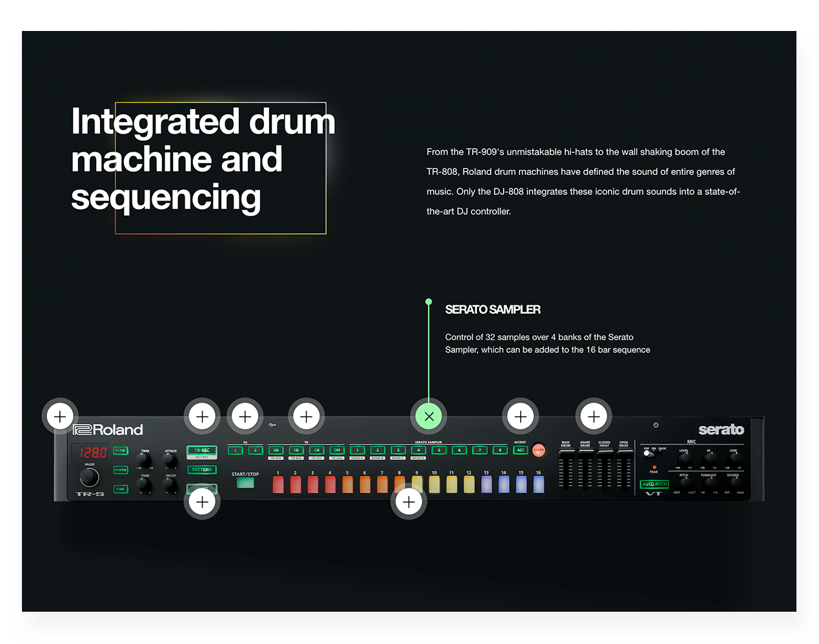Expand the plus hotspot above the drum faders

coord(594,416)
